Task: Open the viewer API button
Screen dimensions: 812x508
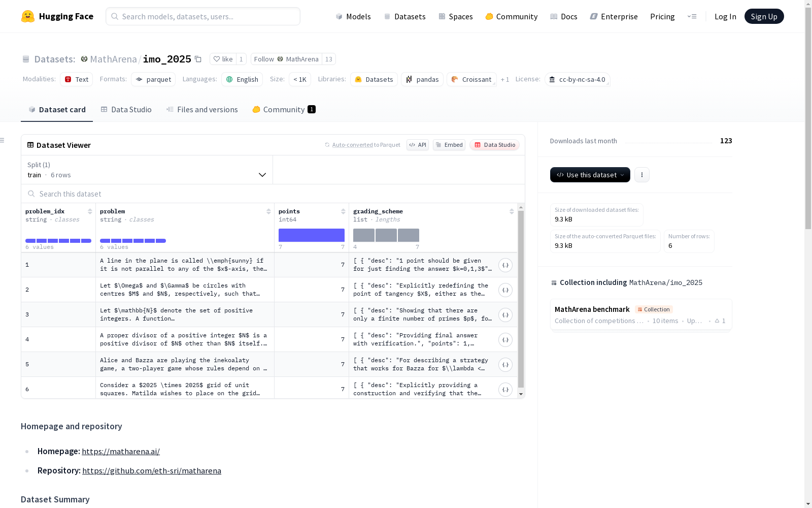Action: click(x=418, y=145)
